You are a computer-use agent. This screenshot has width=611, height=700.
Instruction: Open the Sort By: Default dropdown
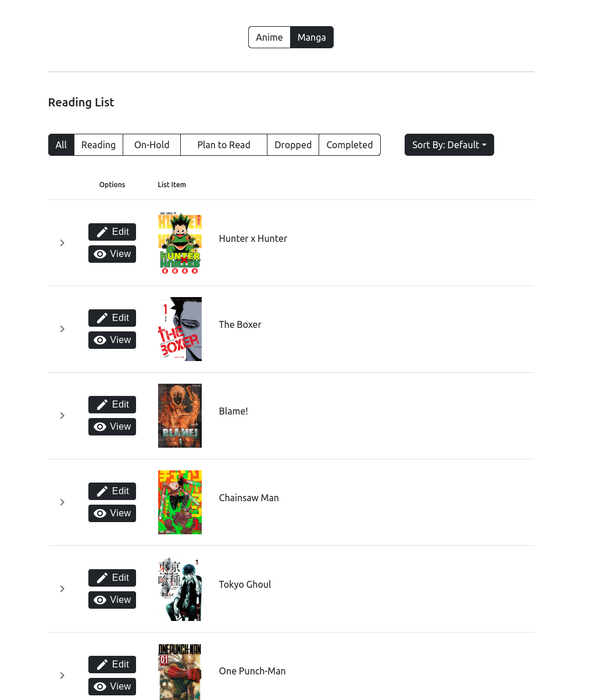(x=449, y=145)
